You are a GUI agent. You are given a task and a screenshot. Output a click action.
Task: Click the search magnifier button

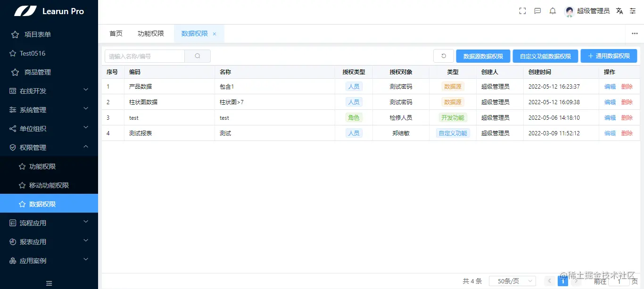coord(198,56)
